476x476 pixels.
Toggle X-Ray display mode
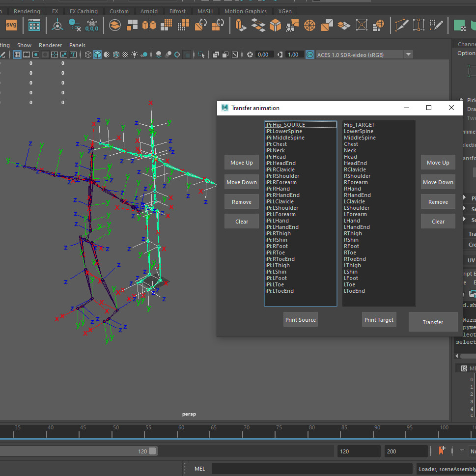tap(177, 54)
